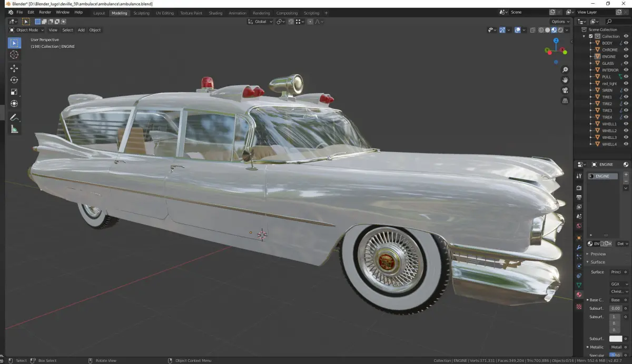Open the viewport Add menu
The height and width of the screenshot is (364, 632).
coord(81,30)
